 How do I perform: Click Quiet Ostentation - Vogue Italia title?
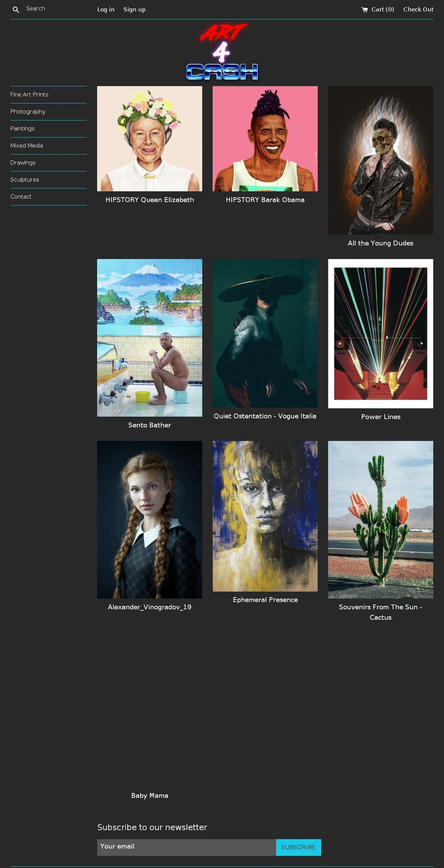pos(265,416)
